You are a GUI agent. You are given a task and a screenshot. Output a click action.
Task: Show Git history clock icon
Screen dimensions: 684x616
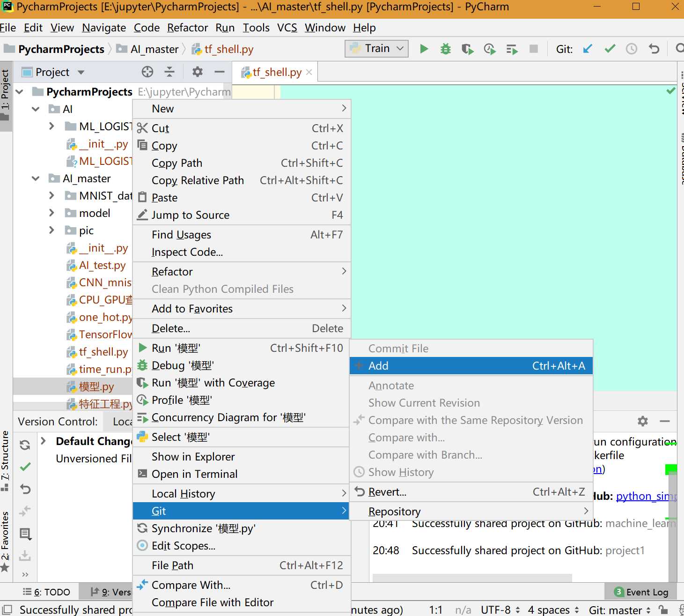click(x=632, y=49)
